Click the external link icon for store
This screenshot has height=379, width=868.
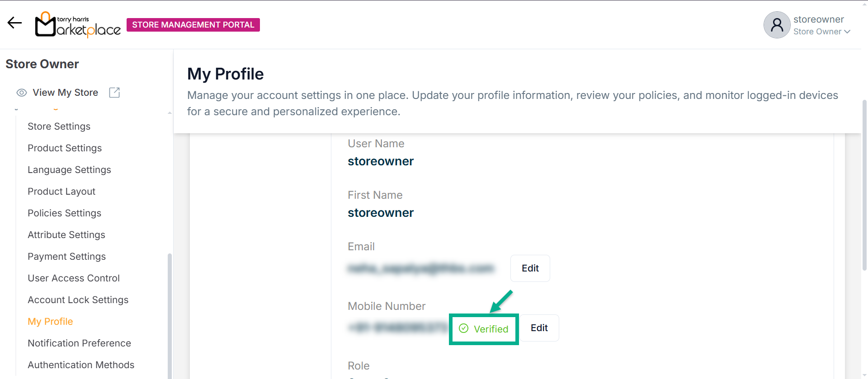pyautogui.click(x=114, y=93)
